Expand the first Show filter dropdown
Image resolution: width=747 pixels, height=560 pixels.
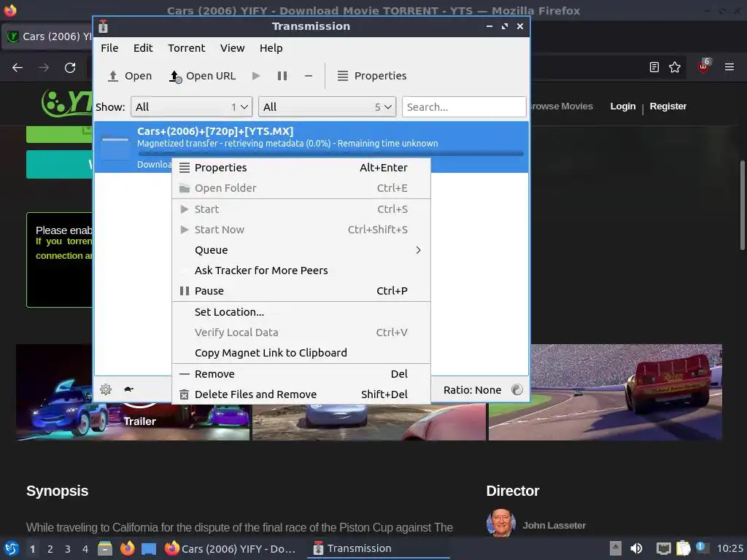192,106
